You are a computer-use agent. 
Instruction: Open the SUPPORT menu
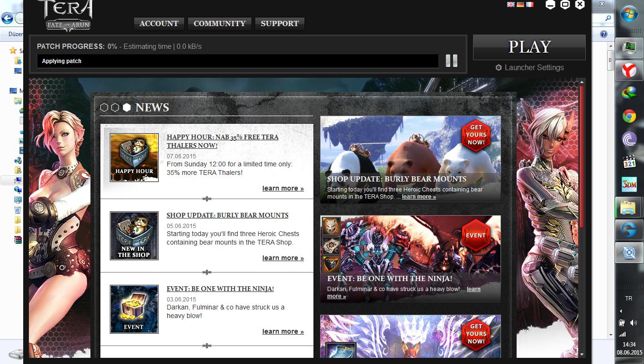279,23
